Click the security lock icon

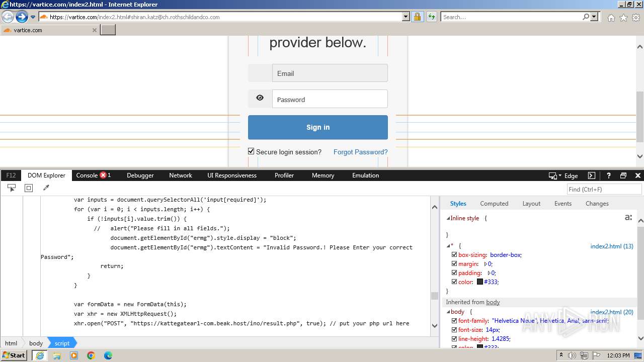(417, 17)
